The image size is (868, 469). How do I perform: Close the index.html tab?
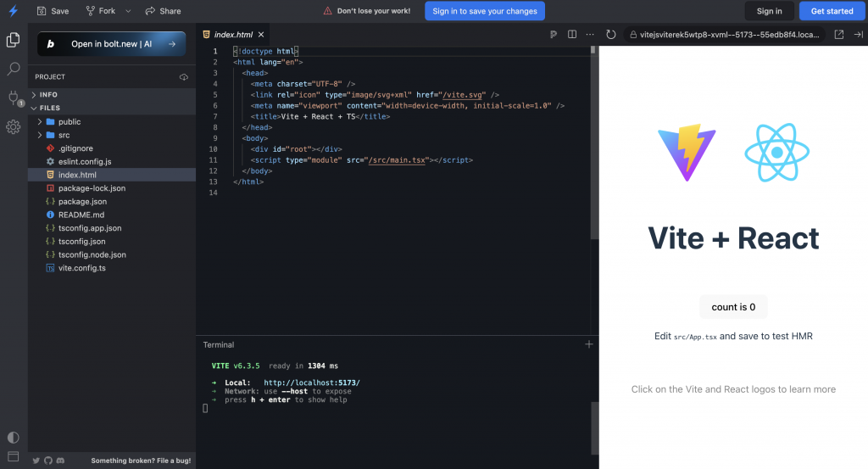[x=261, y=34]
